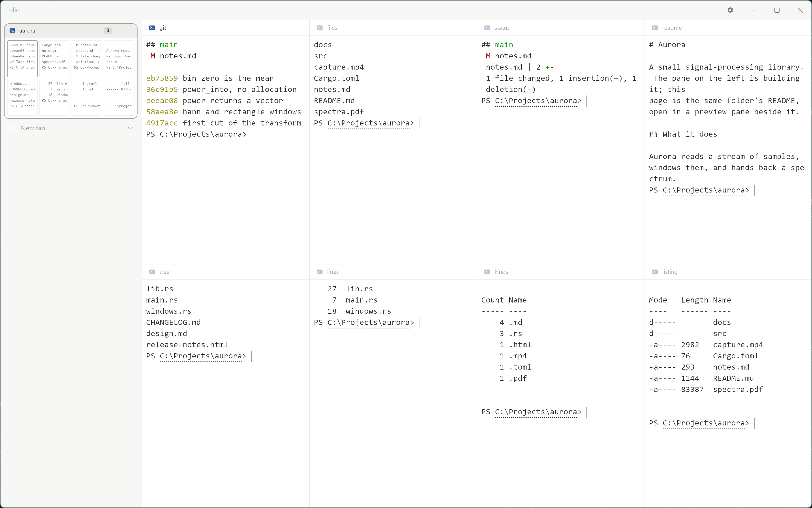This screenshot has height=508, width=812.
Task: Expand the New tab dropdown chevron
Action: (x=130, y=128)
